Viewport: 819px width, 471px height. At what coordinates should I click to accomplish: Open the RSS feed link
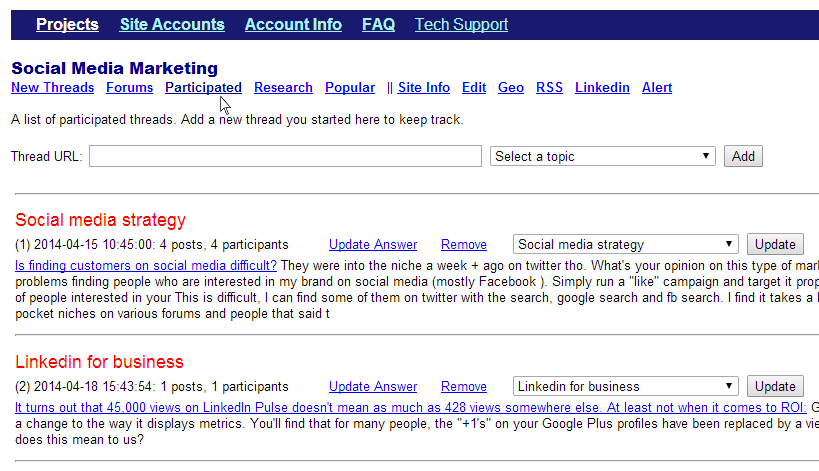coord(549,88)
